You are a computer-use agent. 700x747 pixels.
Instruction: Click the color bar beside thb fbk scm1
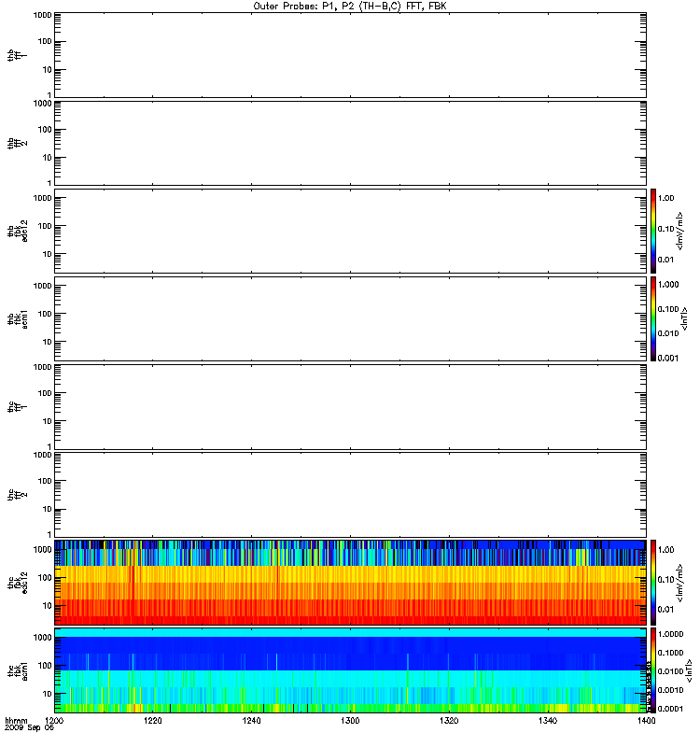click(x=653, y=318)
